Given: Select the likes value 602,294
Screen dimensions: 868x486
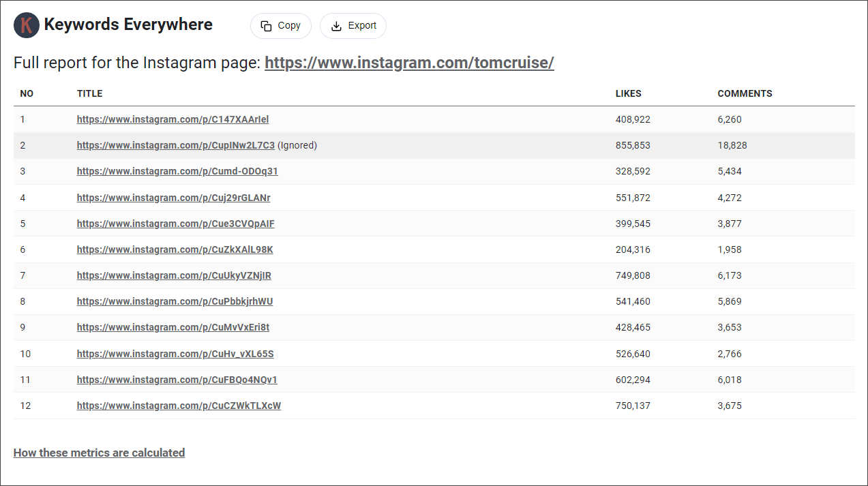Looking at the screenshot, I should pyautogui.click(x=633, y=380).
